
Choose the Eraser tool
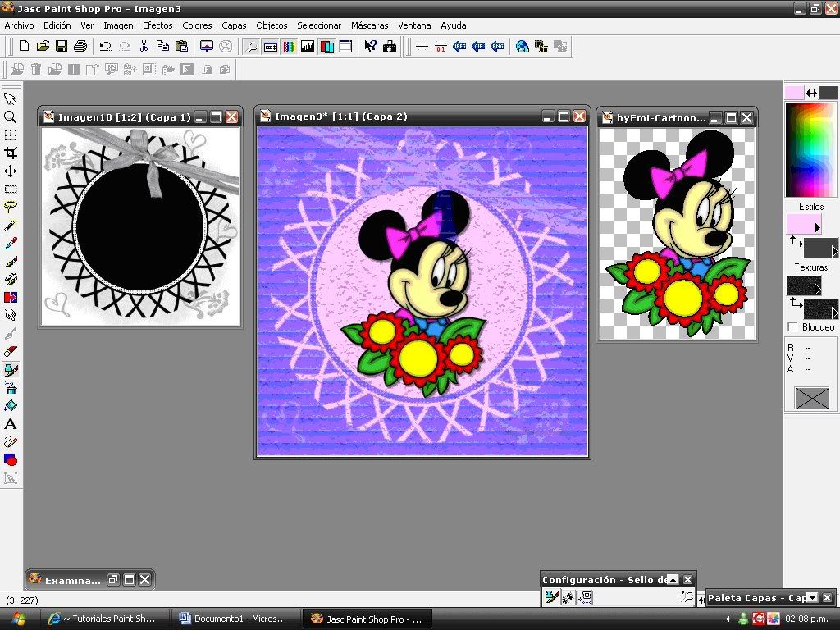[11, 351]
